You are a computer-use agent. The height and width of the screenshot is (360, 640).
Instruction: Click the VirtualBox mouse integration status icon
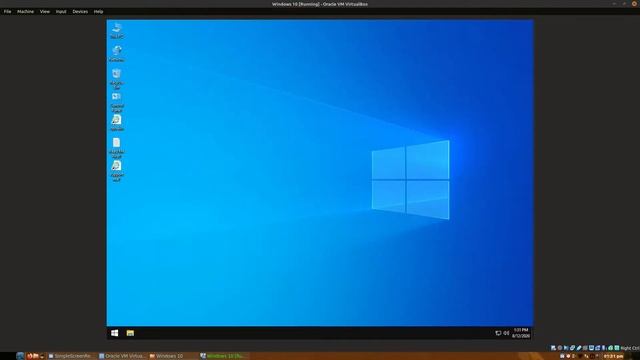pos(611,348)
